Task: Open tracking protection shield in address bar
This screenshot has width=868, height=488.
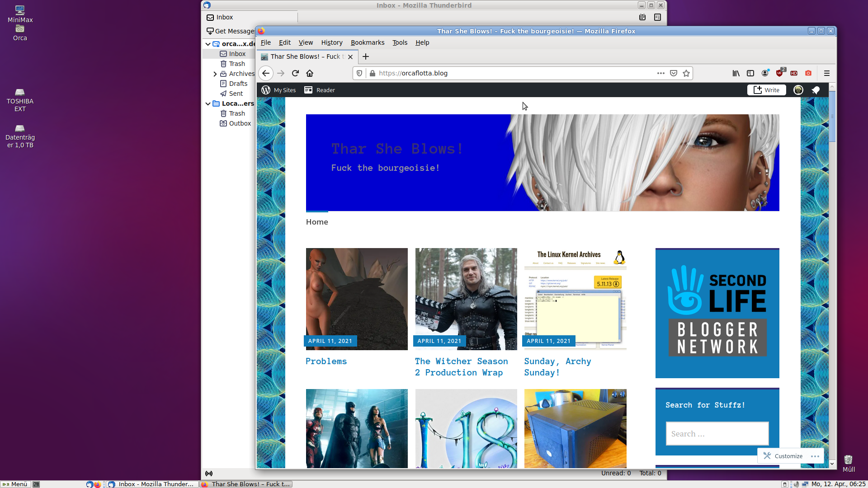Action: click(359, 73)
